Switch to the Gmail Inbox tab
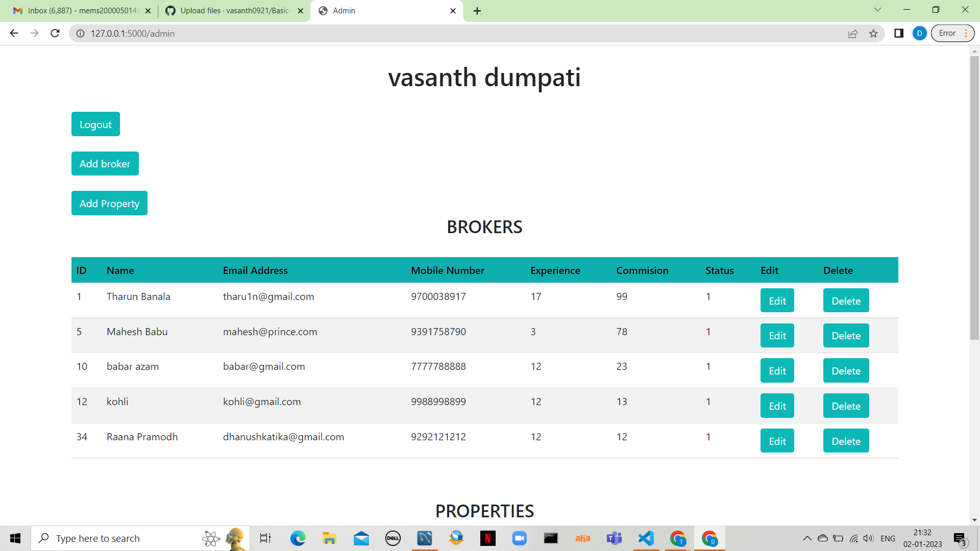The height and width of the screenshot is (551, 980). 82,10
